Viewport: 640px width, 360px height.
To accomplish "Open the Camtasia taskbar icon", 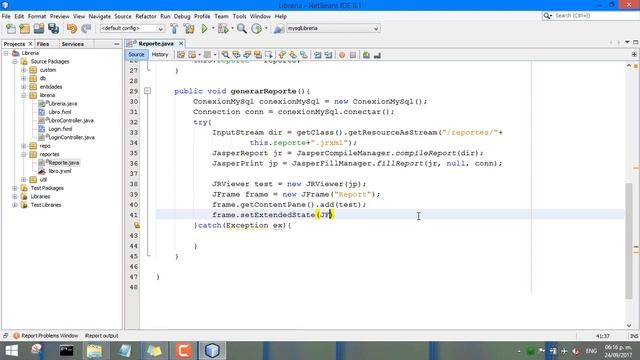I will tap(184, 351).
